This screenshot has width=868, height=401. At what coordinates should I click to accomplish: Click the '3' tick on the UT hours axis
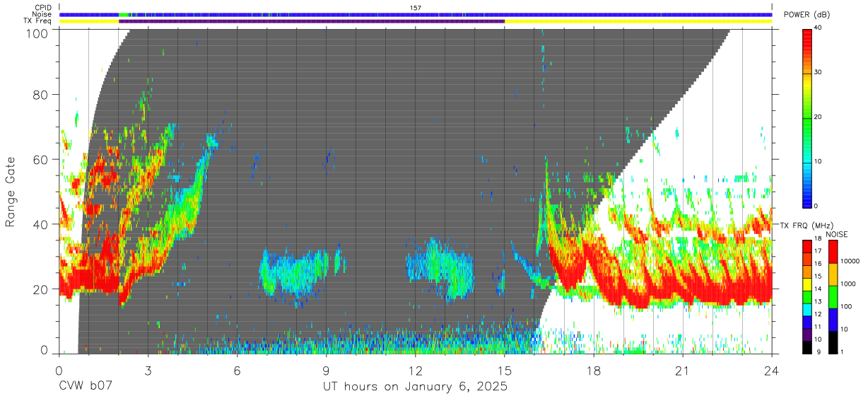pos(148,371)
